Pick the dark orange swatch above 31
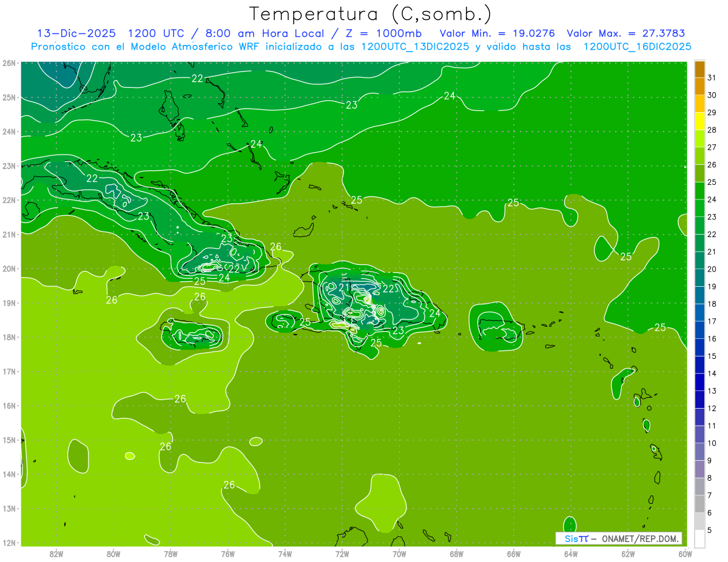The image size is (728, 562). pyautogui.click(x=699, y=69)
